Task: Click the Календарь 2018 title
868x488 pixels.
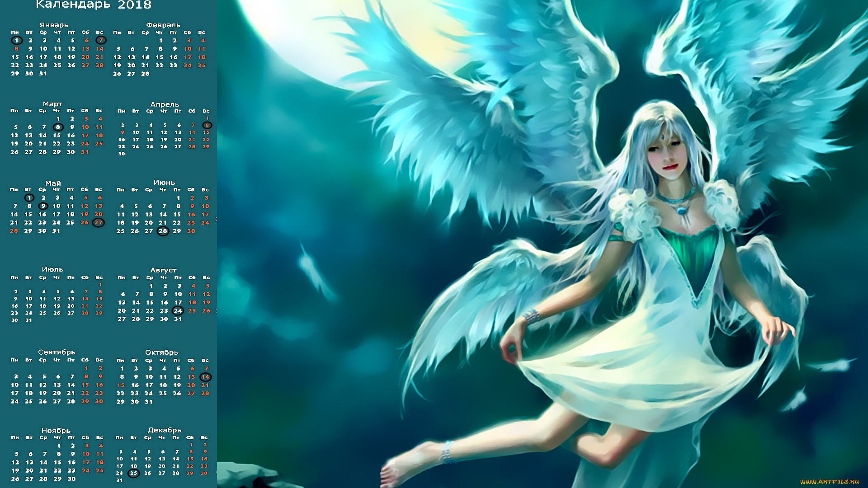Action: pyautogui.click(x=93, y=5)
